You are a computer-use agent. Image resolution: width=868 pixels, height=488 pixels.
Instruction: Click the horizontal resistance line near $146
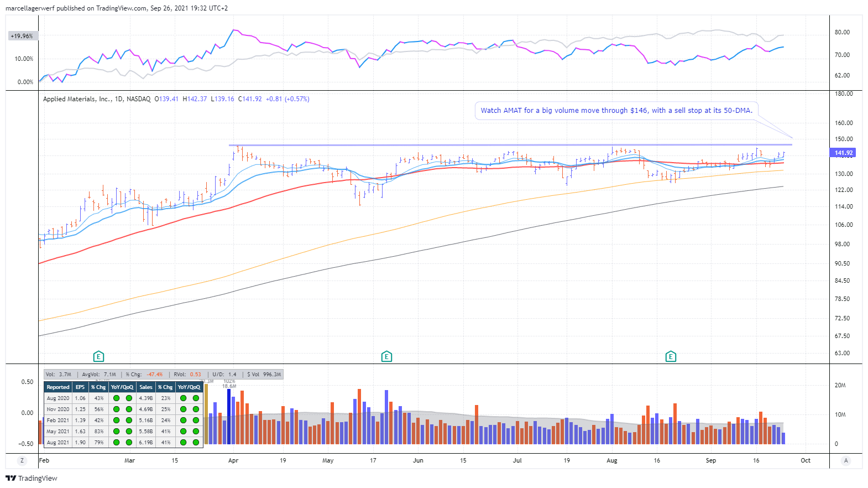[x=510, y=145]
